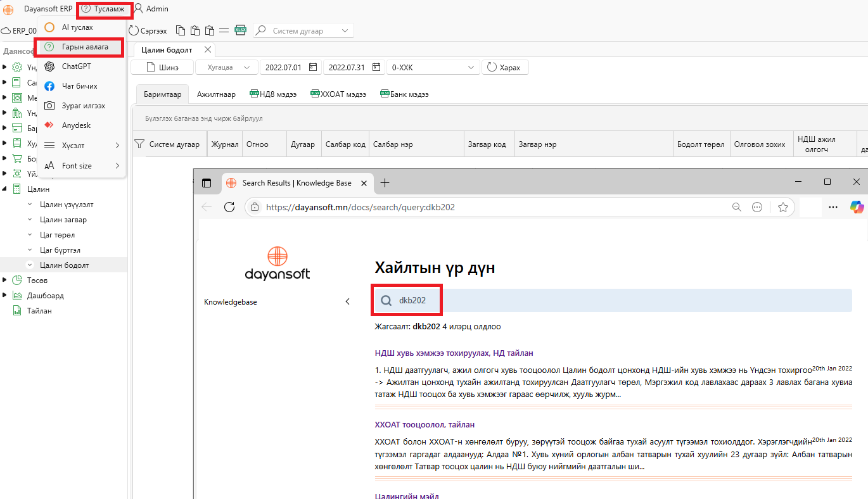
Task: Sort by Огноо column header
Action: [264, 144]
